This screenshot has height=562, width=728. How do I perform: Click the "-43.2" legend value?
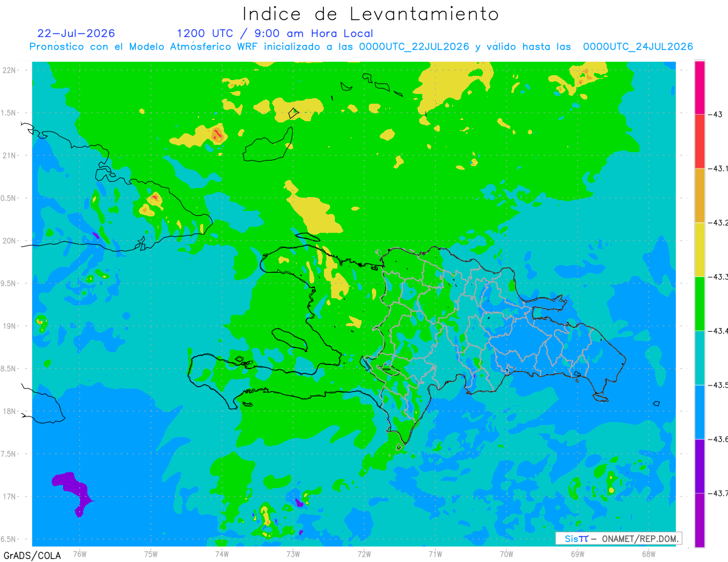717,222
